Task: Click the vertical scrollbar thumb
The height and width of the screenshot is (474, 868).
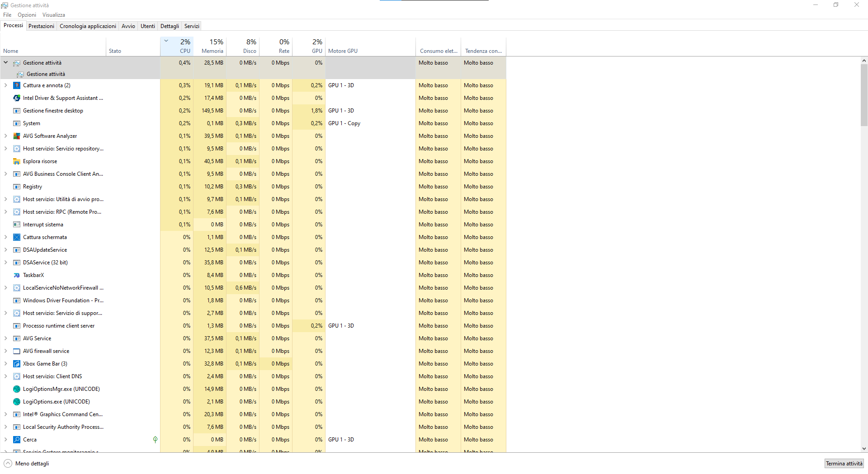Action: [x=864, y=95]
